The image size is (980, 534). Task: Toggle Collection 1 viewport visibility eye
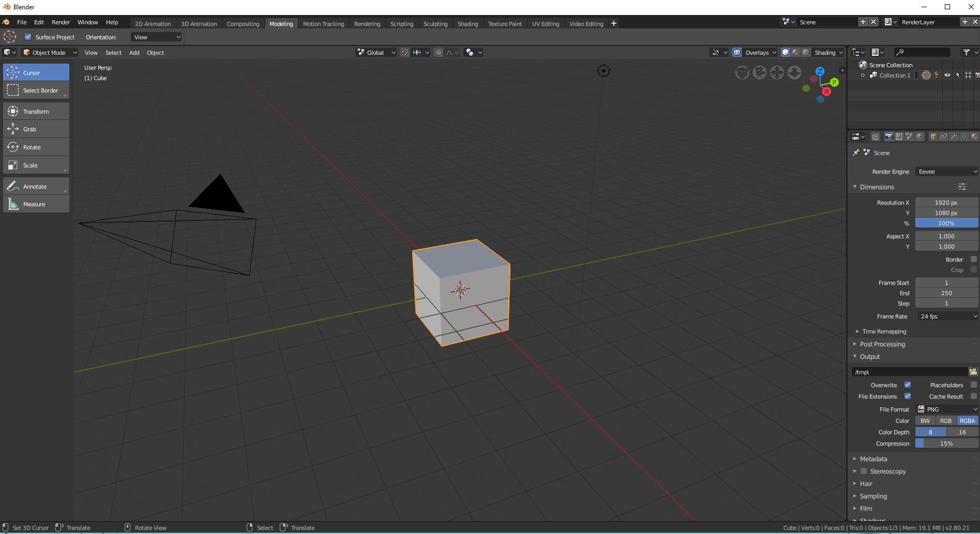[x=947, y=75]
